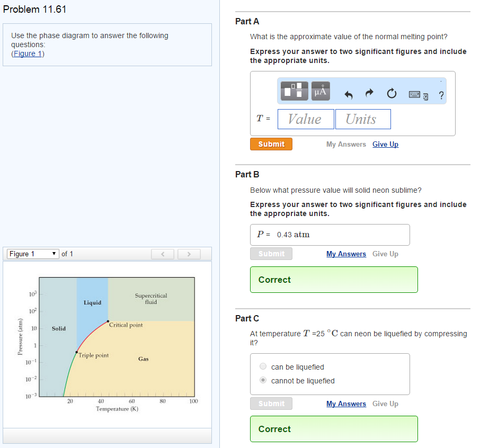Select the templates icon in equation toolbar
Image resolution: width=480 pixels, height=448 pixels.
point(294,90)
